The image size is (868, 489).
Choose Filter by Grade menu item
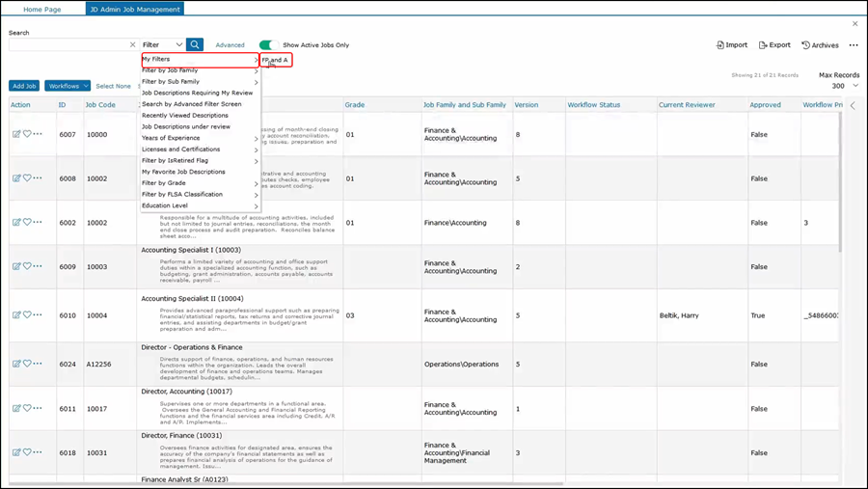pos(164,183)
